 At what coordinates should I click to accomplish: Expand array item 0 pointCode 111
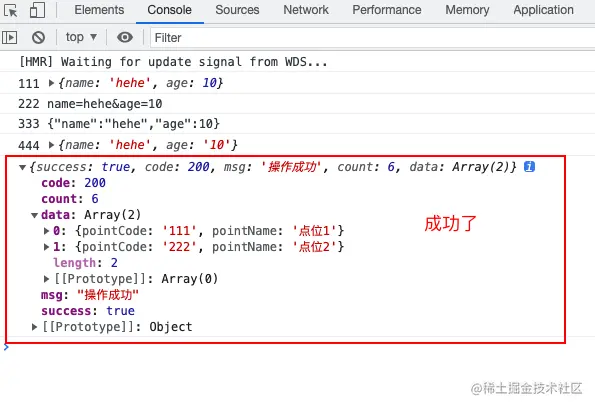point(46,231)
